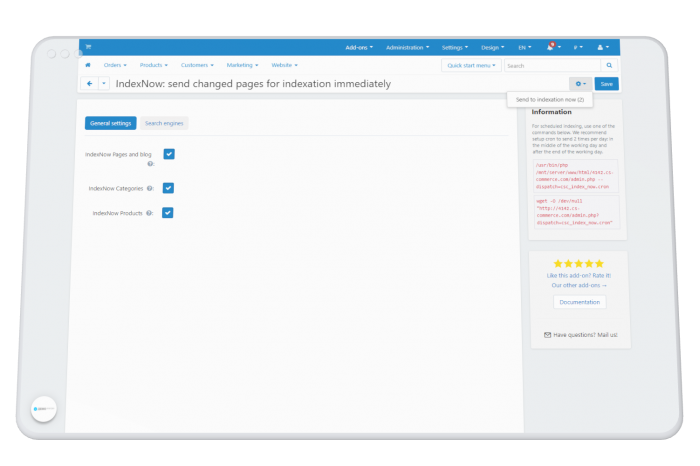Open the EN language dropdown
Screen dimensions: 700x466
525,47
